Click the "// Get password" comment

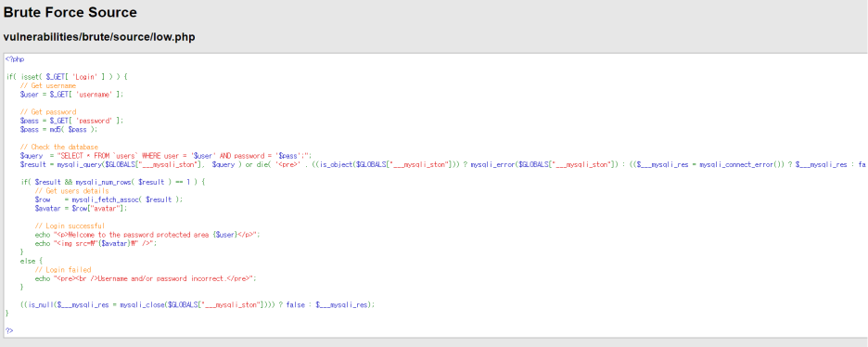pyautogui.click(x=47, y=111)
